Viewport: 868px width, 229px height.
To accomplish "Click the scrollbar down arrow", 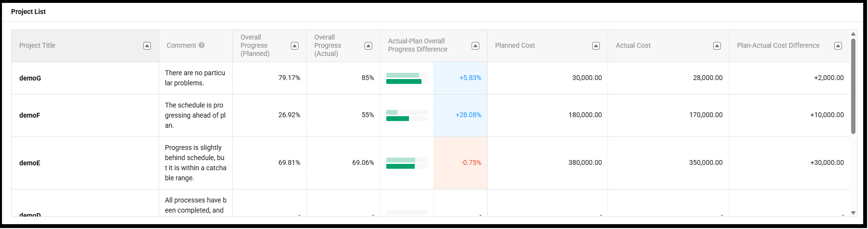I will point(853,213).
